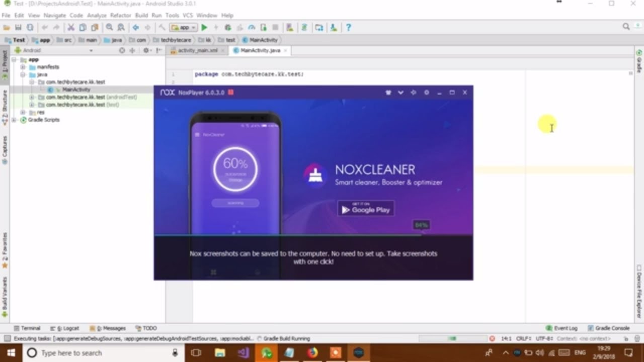The width and height of the screenshot is (644, 362).
Task: Open the Gradle Console
Action: (608, 328)
